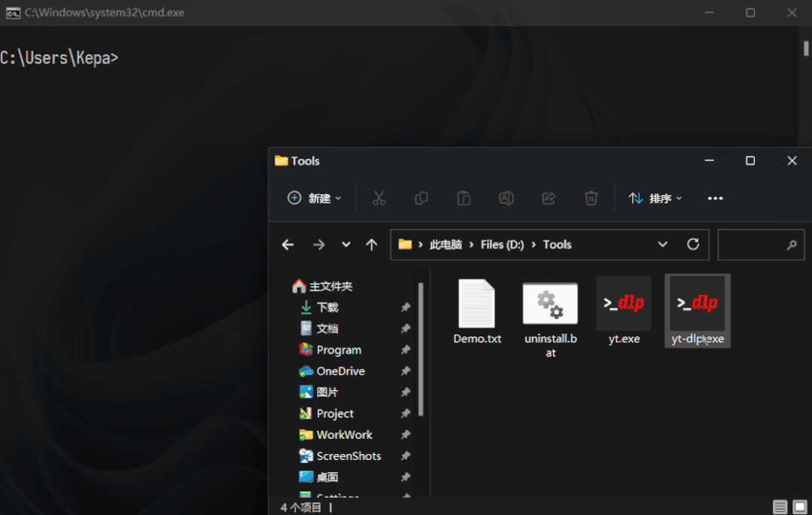Viewport: 812px width, 515px height.
Task: Open Program folder in sidebar
Action: pyautogui.click(x=330, y=349)
